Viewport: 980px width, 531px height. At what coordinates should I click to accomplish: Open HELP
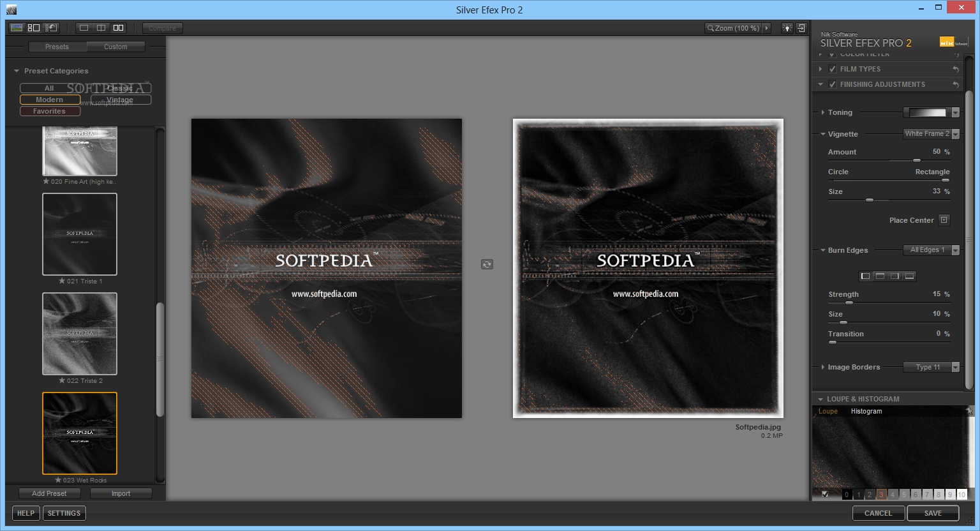point(26,513)
